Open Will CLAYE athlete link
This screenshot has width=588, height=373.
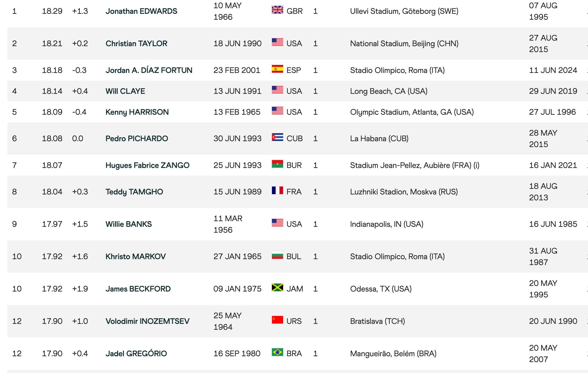125,91
